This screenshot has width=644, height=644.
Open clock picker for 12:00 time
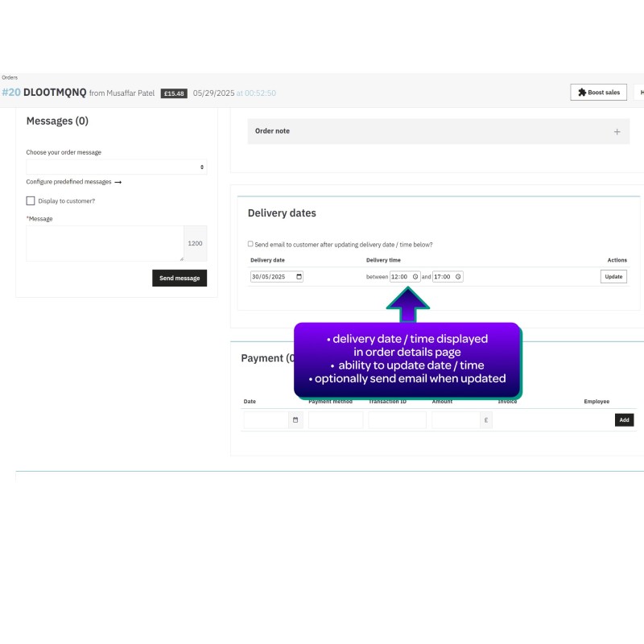[415, 277]
